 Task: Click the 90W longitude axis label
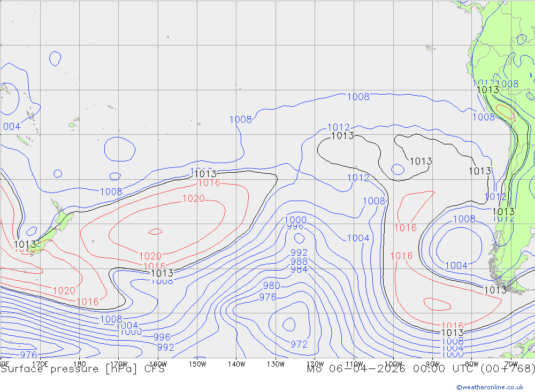[x=433, y=364]
